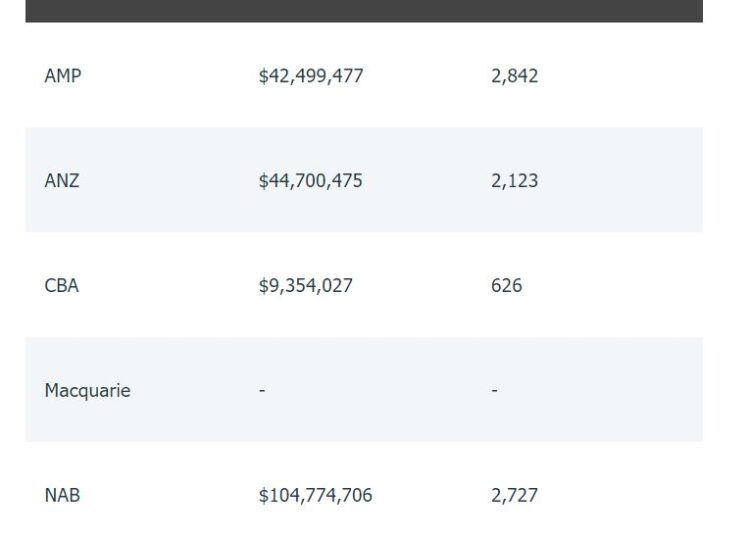750x536 pixels.
Task: Select the NAB company name cell
Action: [x=62, y=496]
